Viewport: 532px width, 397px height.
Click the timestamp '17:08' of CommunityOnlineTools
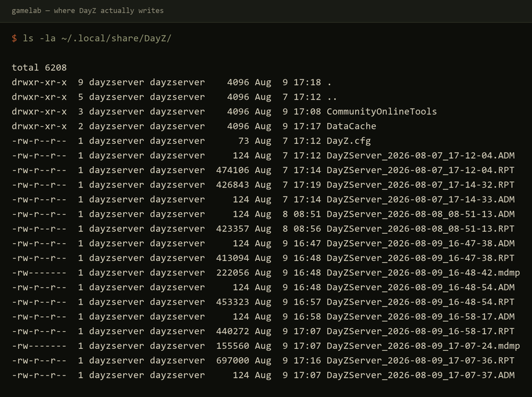pyautogui.click(x=308, y=111)
